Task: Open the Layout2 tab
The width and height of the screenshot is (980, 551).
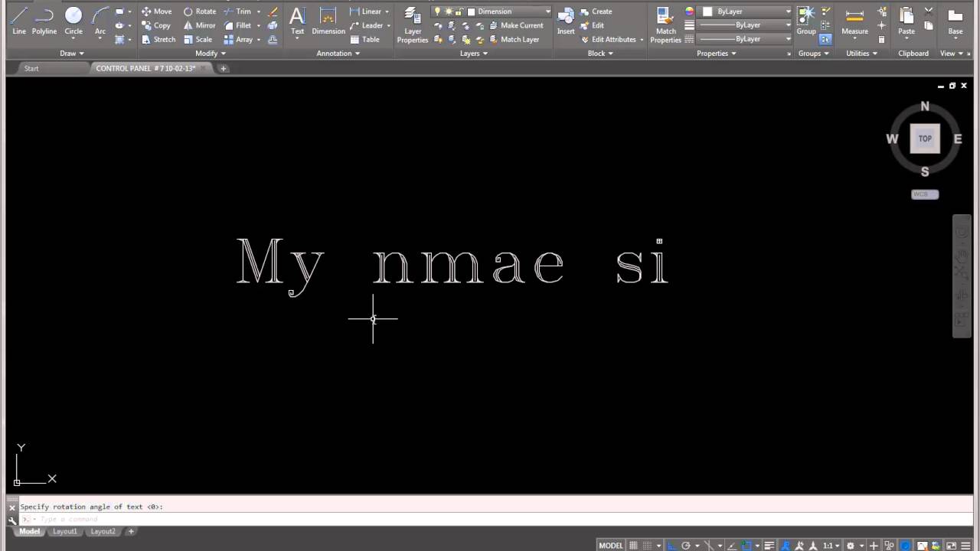Action: pyautogui.click(x=103, y=531)
